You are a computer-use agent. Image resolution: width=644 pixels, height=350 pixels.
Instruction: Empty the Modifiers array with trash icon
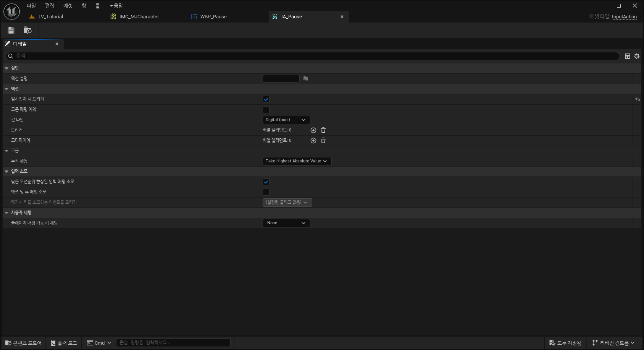(x=323, y=141)
